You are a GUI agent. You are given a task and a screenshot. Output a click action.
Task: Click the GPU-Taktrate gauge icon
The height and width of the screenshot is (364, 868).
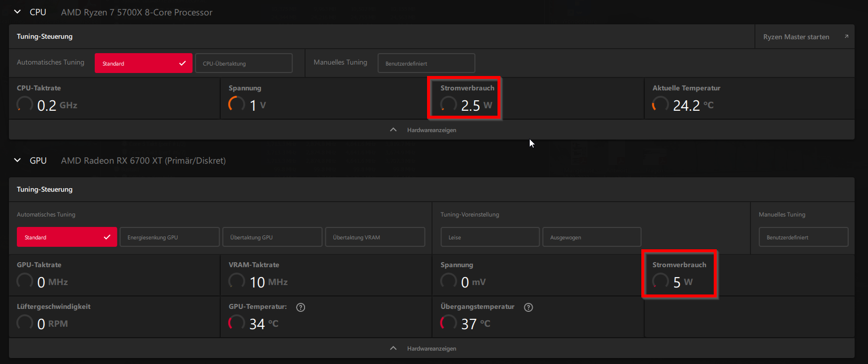click(x=25, y=281)
